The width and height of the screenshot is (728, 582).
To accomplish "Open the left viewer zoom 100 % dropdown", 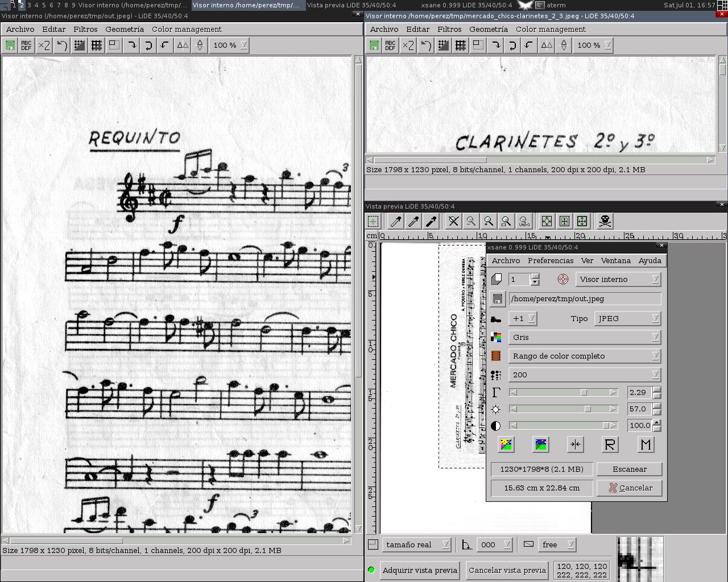I will click(230, 45).
